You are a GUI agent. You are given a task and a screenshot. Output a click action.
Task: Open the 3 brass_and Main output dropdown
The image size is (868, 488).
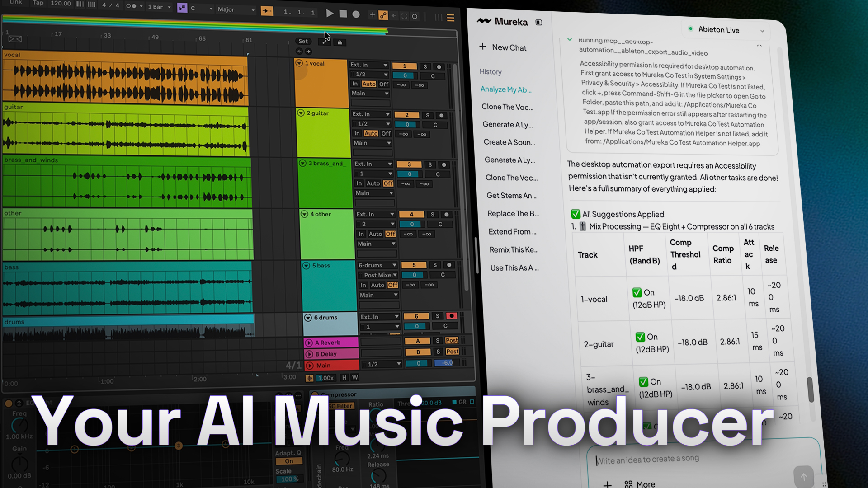(375, 193)
